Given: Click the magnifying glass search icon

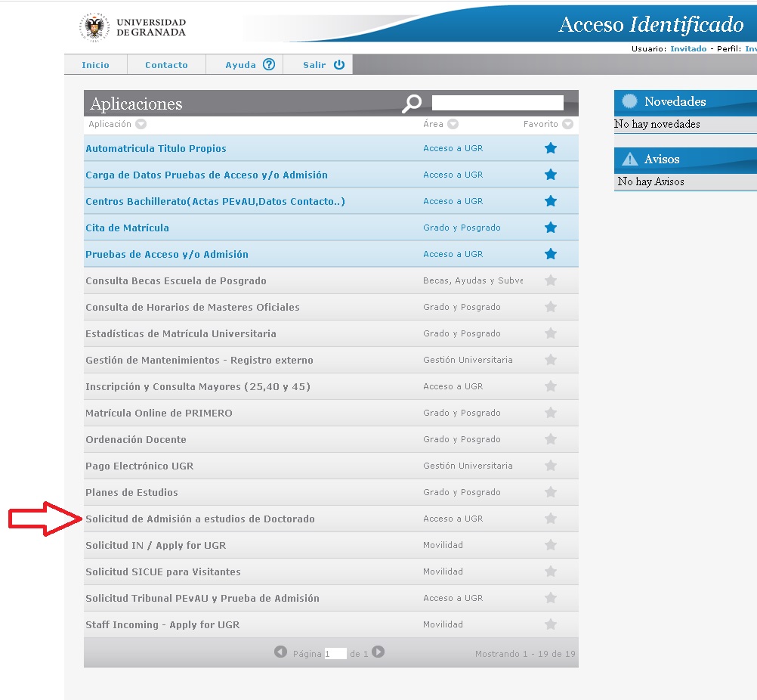Looking at the screenshot, I should [412, 104].
